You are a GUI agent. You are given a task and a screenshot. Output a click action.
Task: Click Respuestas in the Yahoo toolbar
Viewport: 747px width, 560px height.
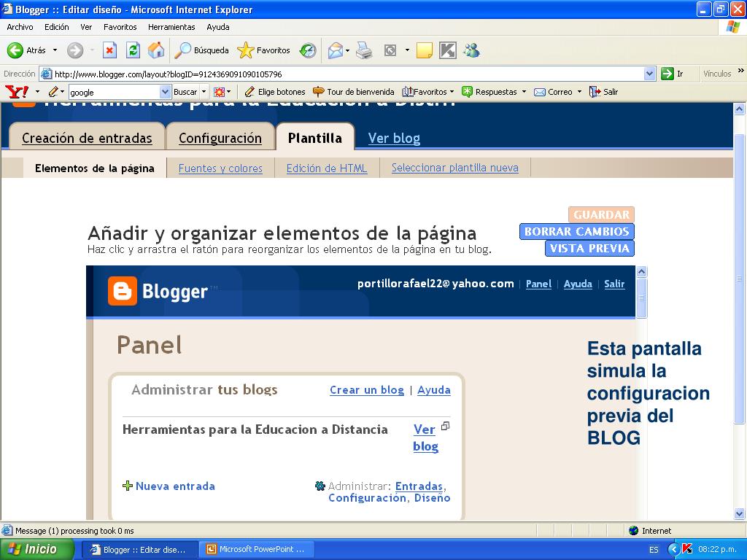489,92
